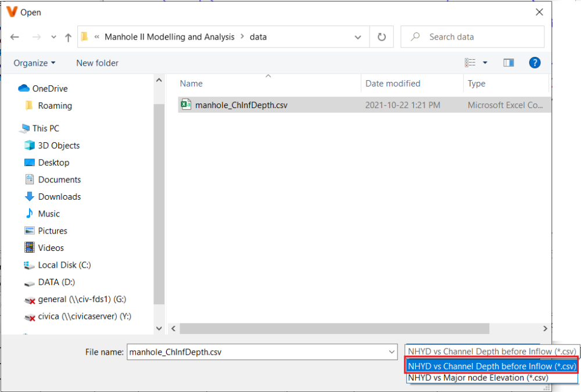
Task: Go back using the back arrow
Action: tap(15, 37)
